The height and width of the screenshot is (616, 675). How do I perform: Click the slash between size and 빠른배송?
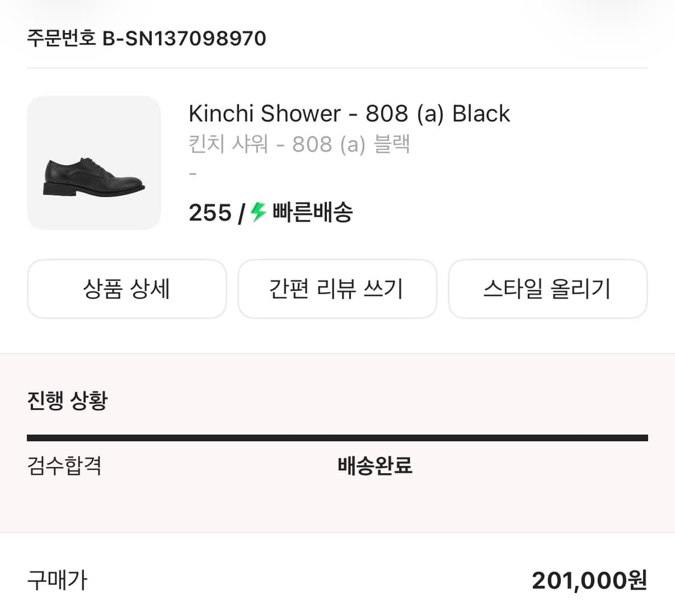(x=241, y=213)
